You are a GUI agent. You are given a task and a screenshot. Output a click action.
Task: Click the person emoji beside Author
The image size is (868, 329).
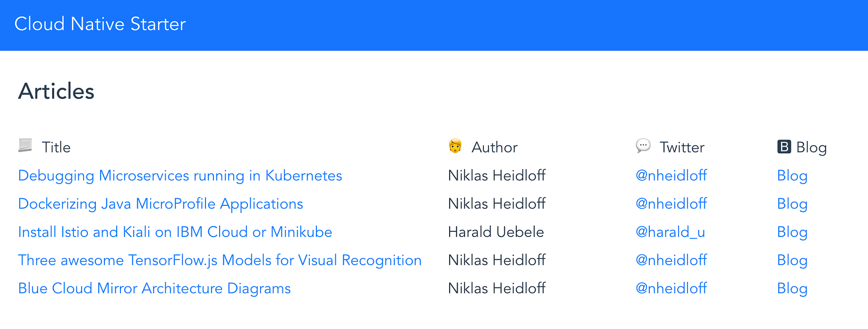pos(455,146)
